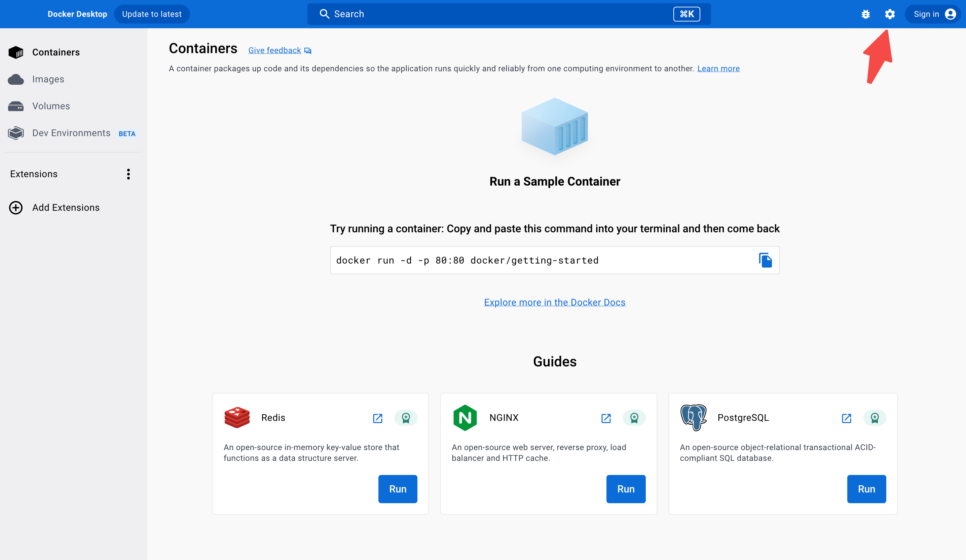This screenshot has height=560, width=966.
Task: Select Add Extensions menu item
Action: pos(65,207)
